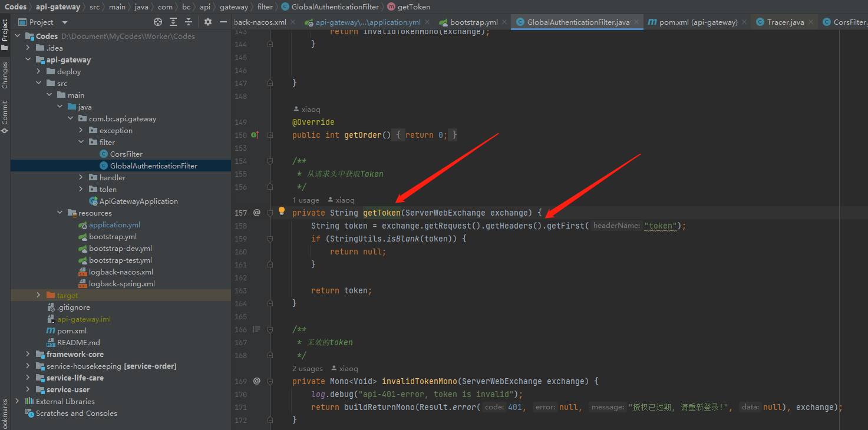Image resolution: width=868 pixels, height=430 pixels.
Task: Select api-gateway.iml file
Action: (x=78, y=319)
